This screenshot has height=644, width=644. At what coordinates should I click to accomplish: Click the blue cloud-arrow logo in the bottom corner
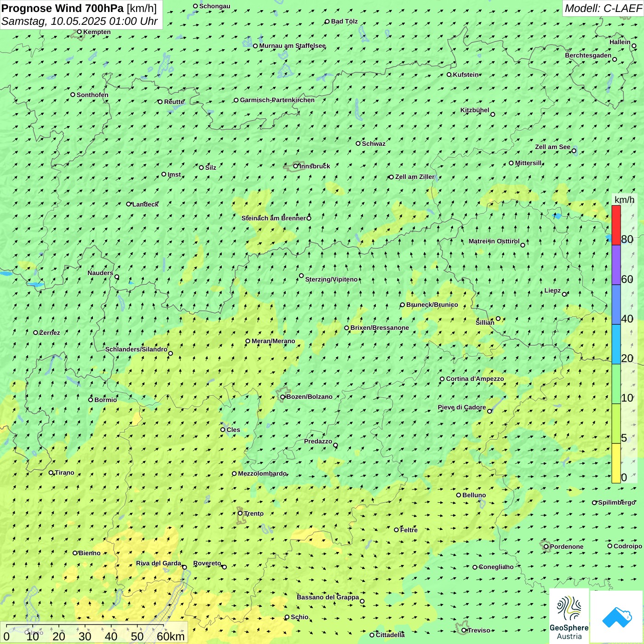(x=617, y=617)
